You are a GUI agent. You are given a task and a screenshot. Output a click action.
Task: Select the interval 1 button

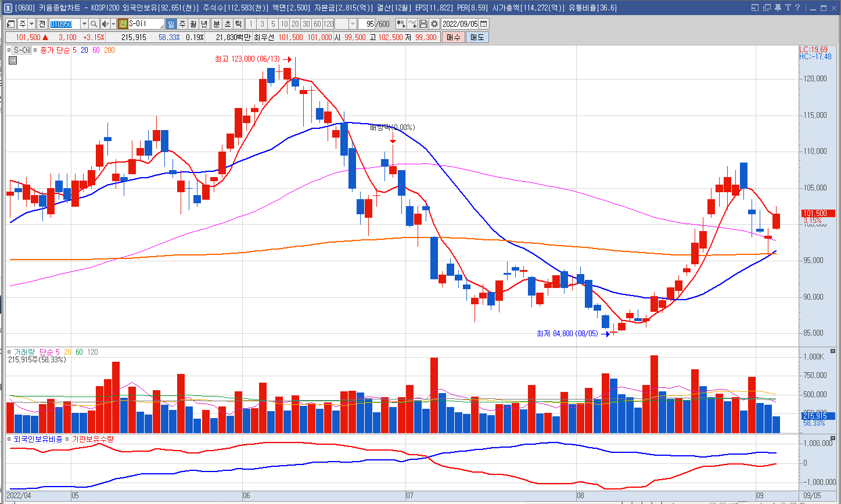tap(251, 24)
